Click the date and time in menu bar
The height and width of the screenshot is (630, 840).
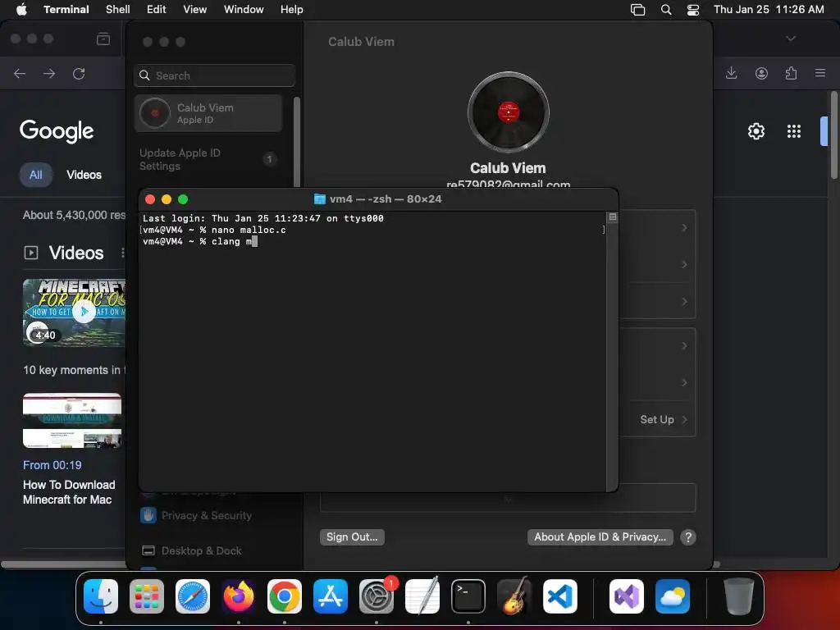[x=769, y=9]
